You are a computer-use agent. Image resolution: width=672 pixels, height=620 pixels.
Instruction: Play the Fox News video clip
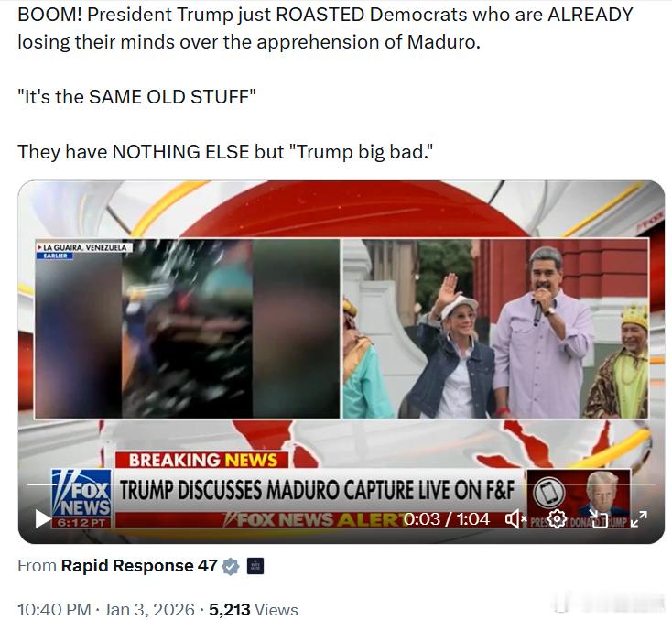(x=42, y=519)
